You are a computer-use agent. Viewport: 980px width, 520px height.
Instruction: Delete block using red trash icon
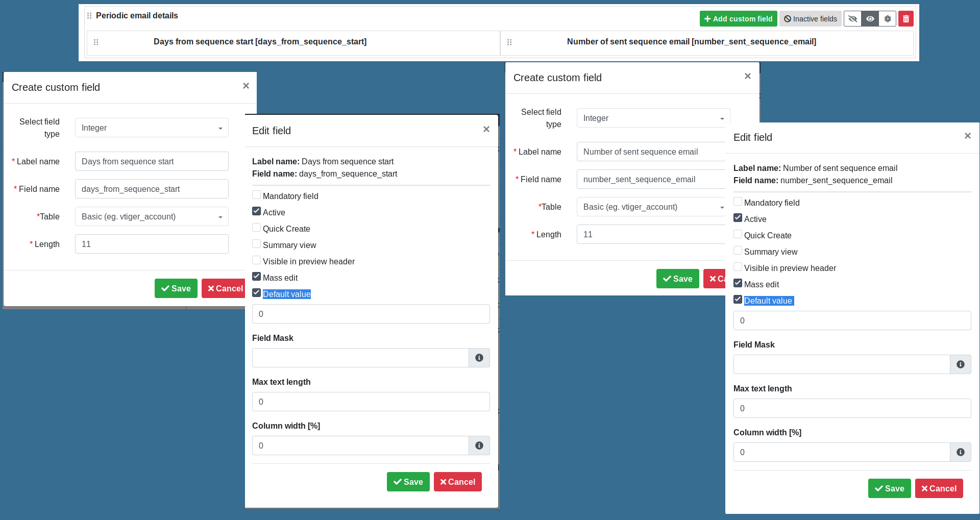[906, 19]
